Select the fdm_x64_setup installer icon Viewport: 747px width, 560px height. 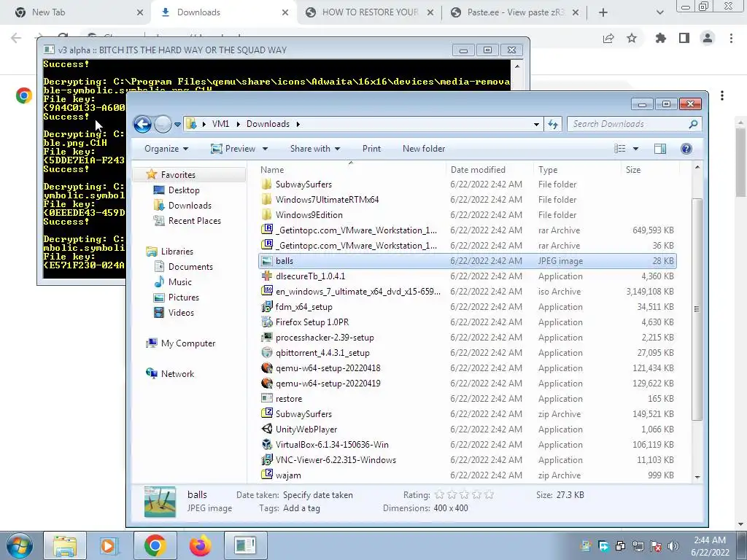click(267, 307)
